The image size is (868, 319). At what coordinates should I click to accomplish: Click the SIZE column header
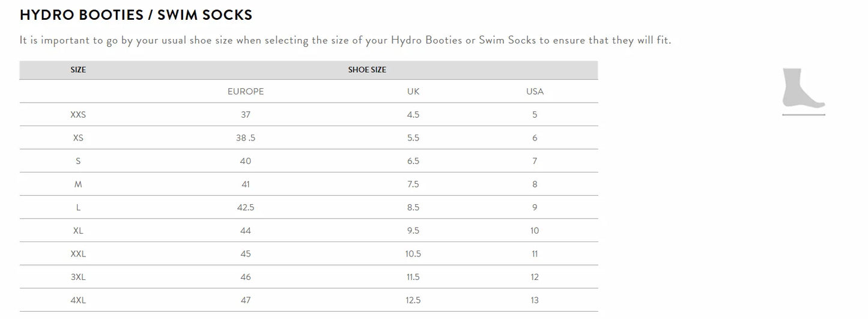click(x=78, y=70)
